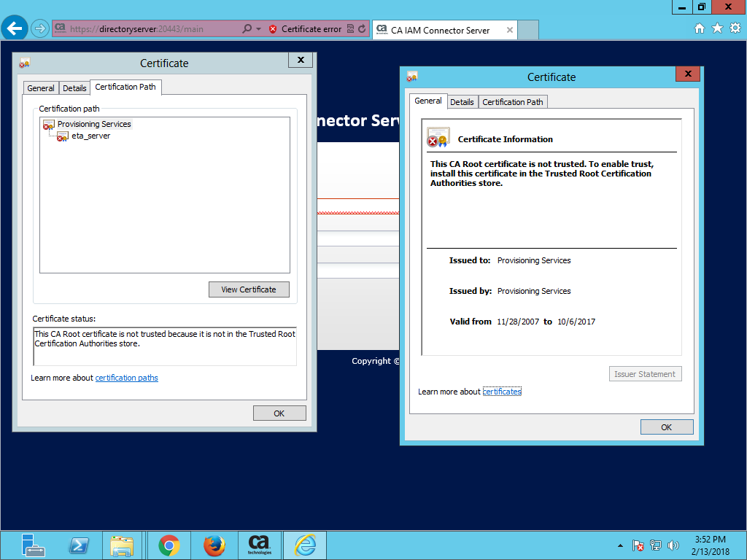The image size is (747, 560).
Task: Switch to Details tab in left Certificate dialog
Action: click(x=74, y=88)
